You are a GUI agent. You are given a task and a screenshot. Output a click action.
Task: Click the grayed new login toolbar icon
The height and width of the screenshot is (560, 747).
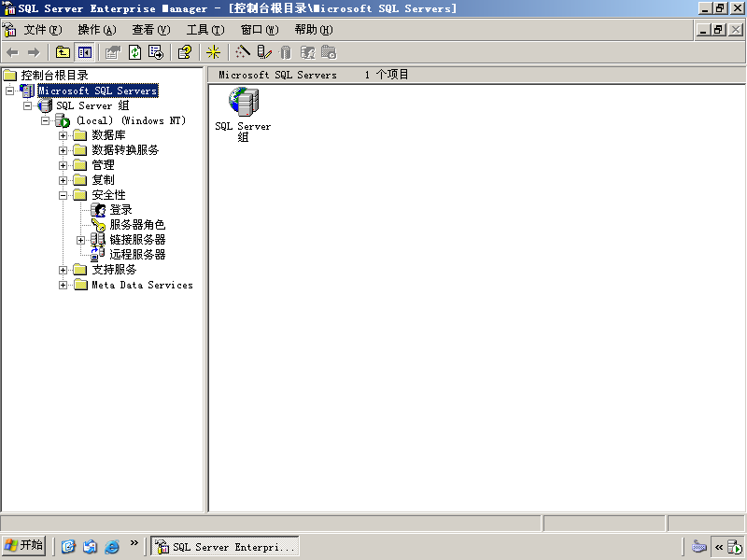coord(307,52)
